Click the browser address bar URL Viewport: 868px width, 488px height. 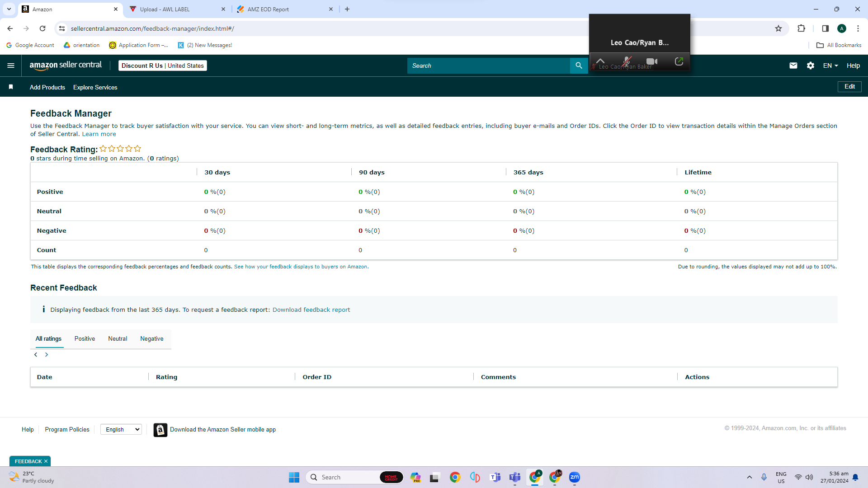[152, 28]
